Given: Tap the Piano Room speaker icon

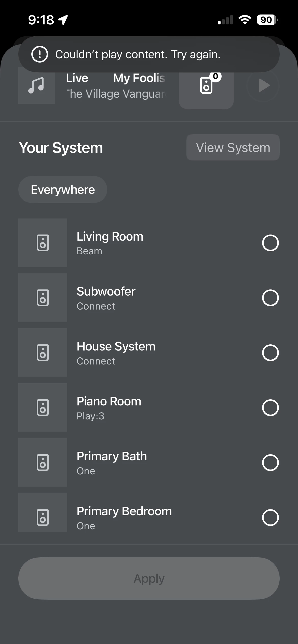Looking at the screenshot, I should click(43, 408).
